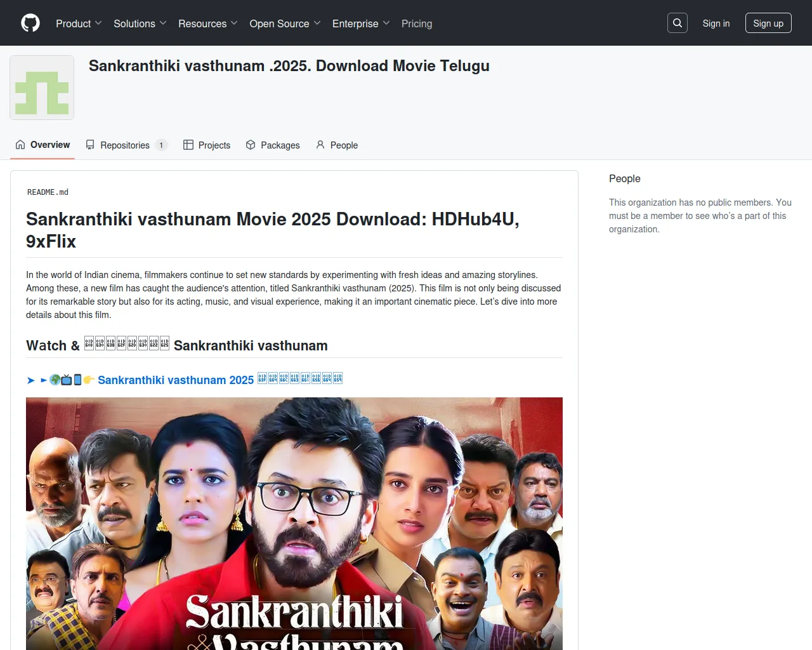Switch to the Repositories tab label

(125, 145)
